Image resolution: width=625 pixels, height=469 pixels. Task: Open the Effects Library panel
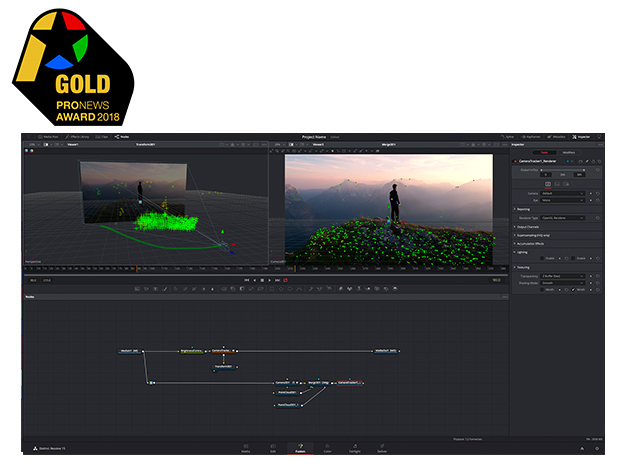pyautogui.click(x=78, y=137)
